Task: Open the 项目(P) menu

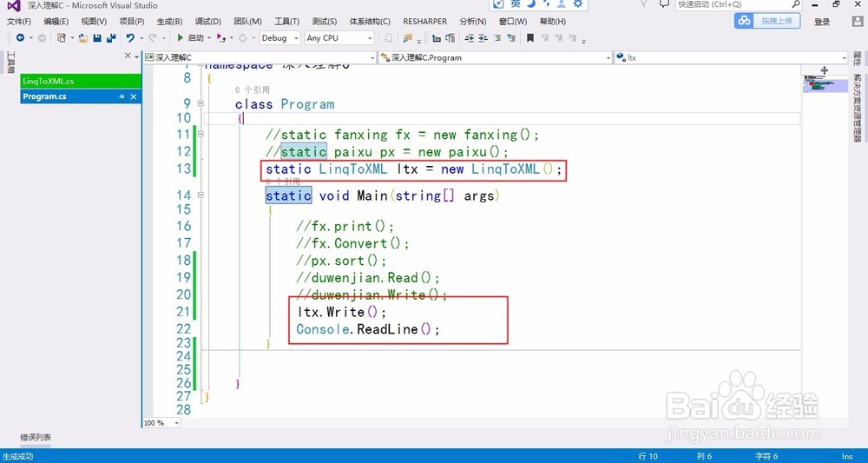Action: [132, 22]
